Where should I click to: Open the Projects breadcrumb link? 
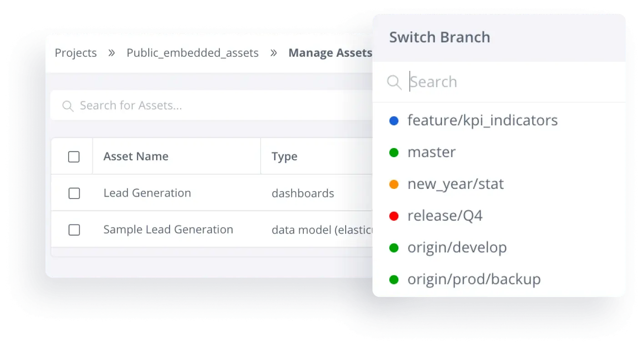coord(75,53)
